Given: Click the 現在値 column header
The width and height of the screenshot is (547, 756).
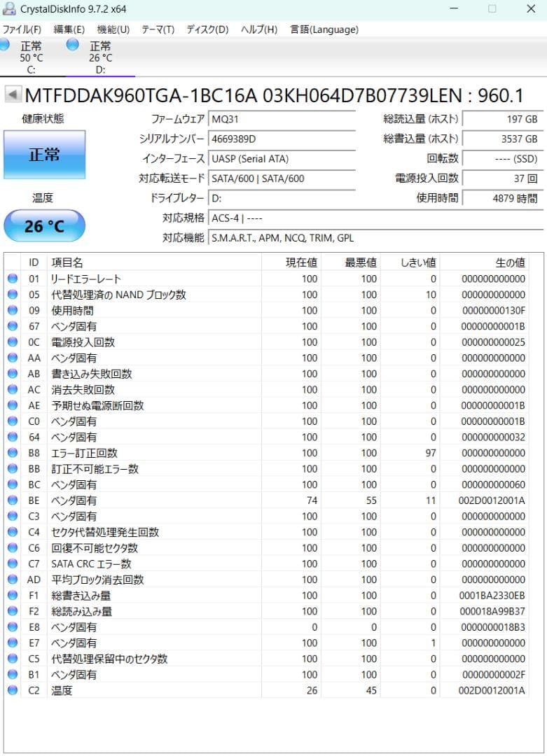Looking at the screenshot, I should (291, 262).
